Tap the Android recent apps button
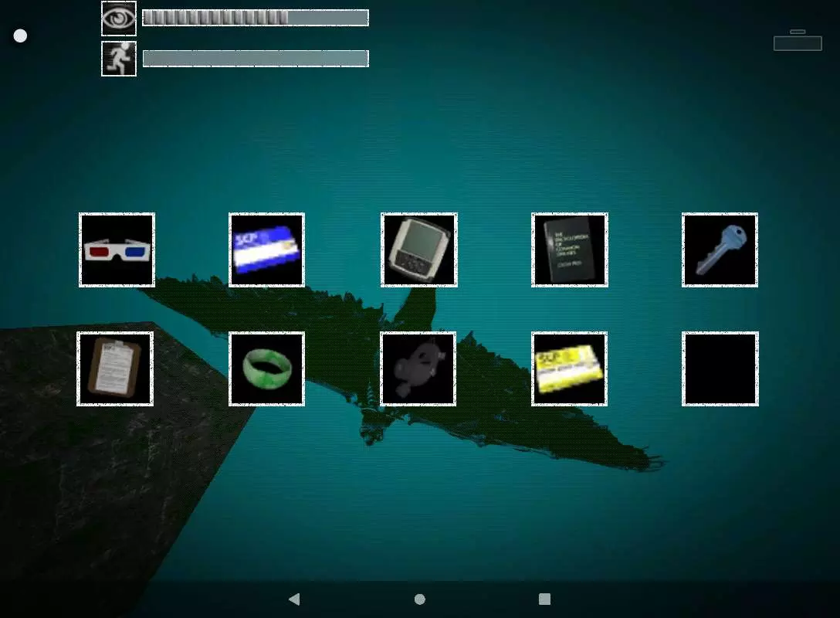 pyautogui.click(x=544, y=599)
